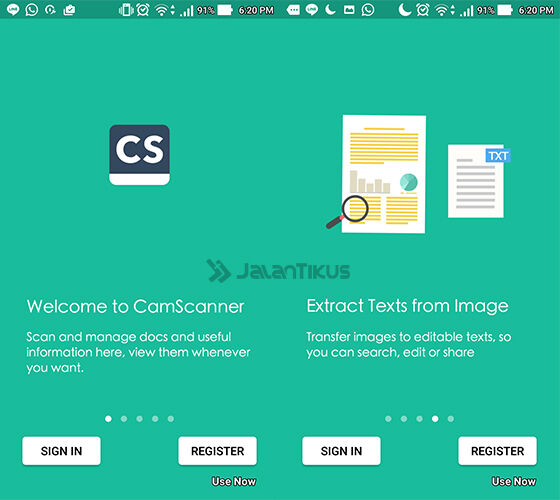Viewport: 560px width, 500px height.
Task: Tap Use Now on the Welcome to CamScanner screen
Action: pyautogui.click(x=234, y=481)
